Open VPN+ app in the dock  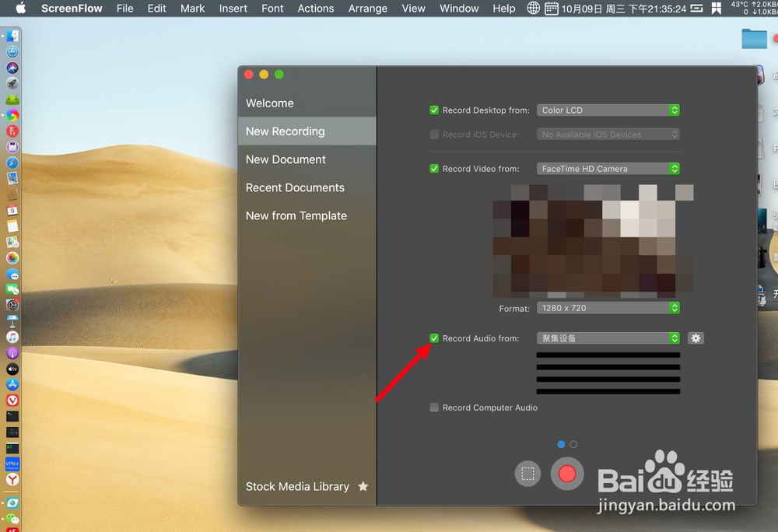coord(12,464)
